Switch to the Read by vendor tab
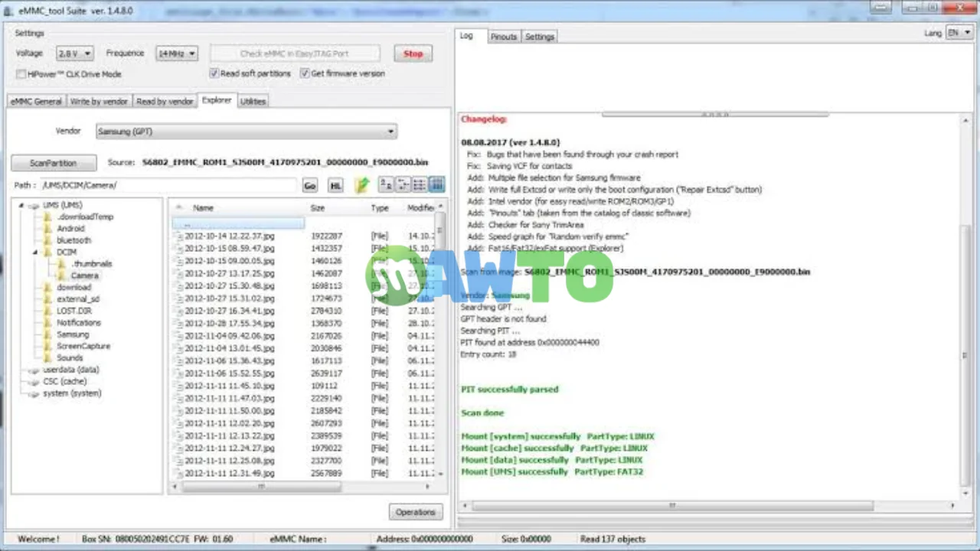This screenshot has width=980, height=551. 165,101
